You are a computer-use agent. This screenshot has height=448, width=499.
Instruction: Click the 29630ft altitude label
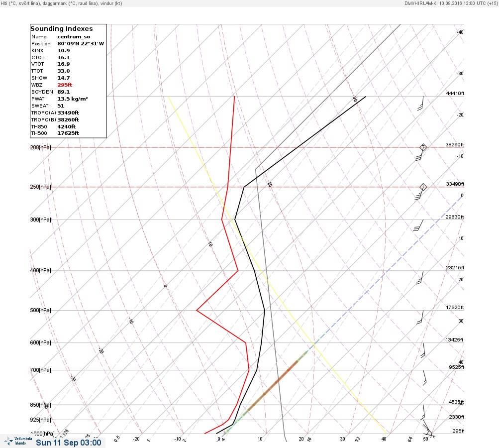pyautogui.click(x=455, y=217)
